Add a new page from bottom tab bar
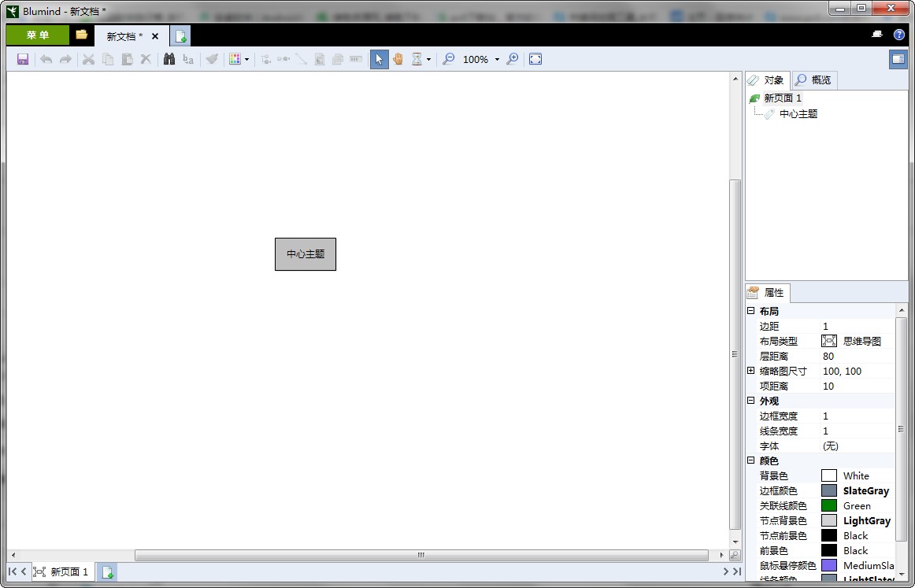This screenshot has height=588, width=915. pyautogui.click(x=108, y=572)
